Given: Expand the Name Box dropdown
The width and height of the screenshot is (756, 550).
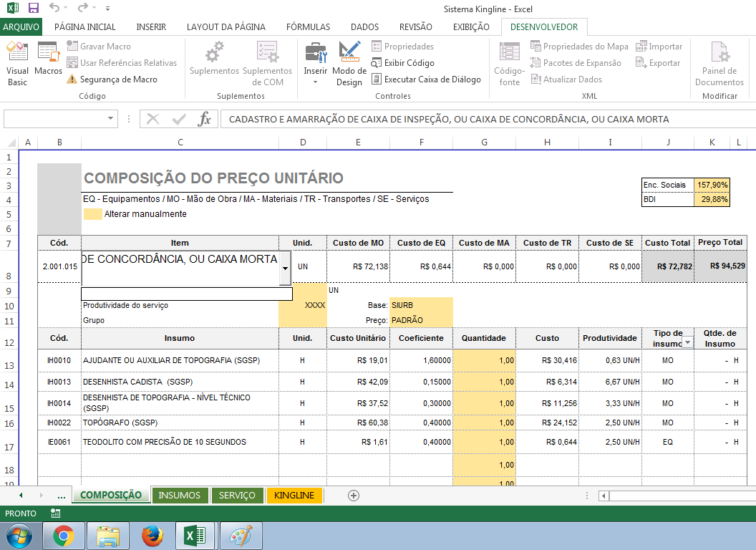Looking at the screenshot, I should [x=110, y=119].
